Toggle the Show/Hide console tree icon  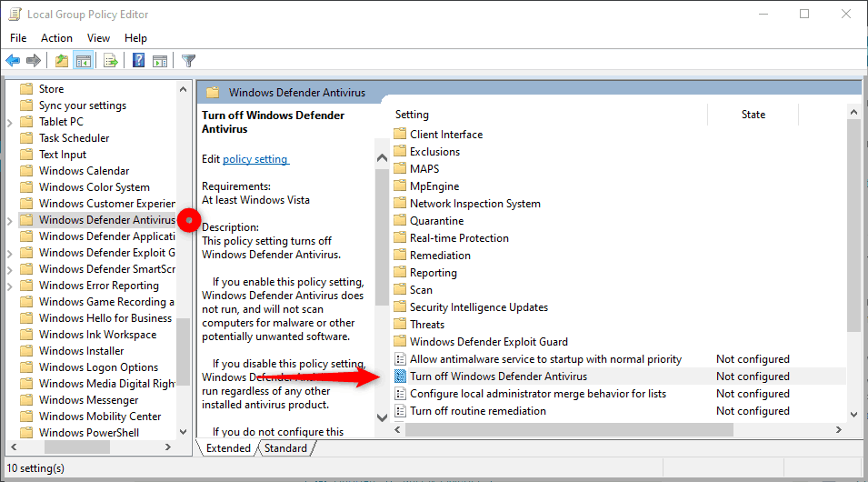[84, 61]
